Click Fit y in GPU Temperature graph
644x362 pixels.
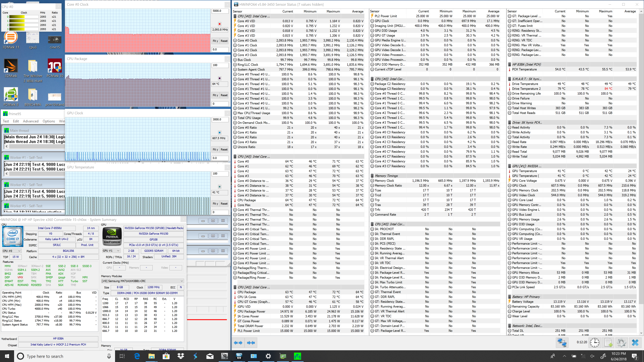[215, 204]
